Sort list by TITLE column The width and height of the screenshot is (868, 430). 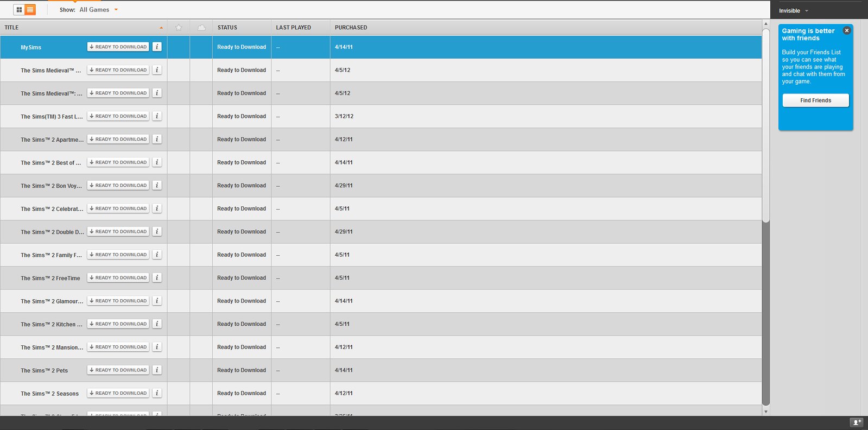click(84, 27)
